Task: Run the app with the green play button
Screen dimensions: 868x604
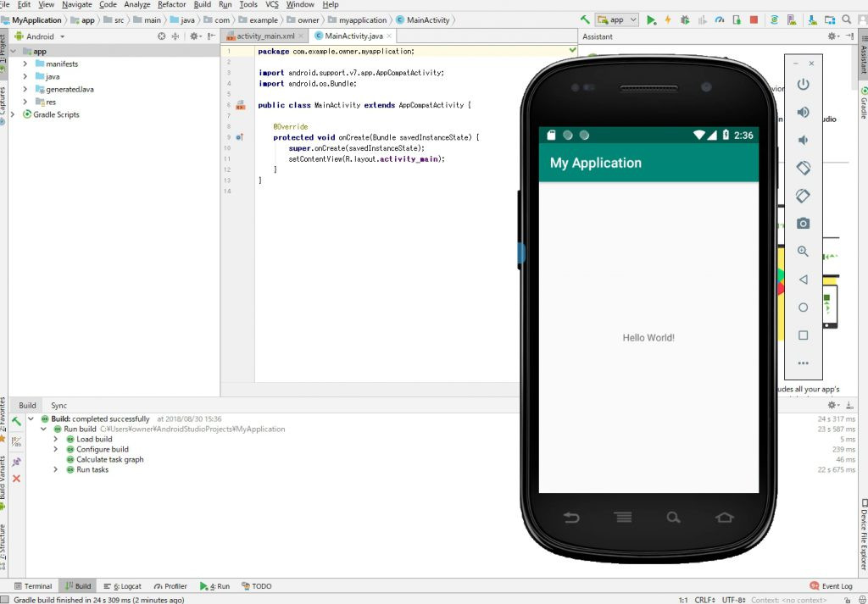Action: pyautogui.click(x=651, y=19)
